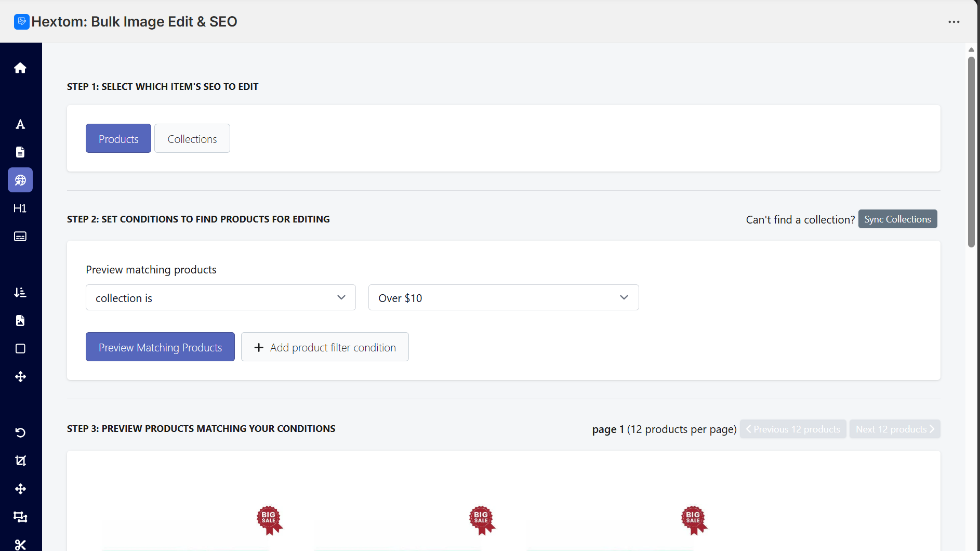Image resolution: width=980 pixels, height=551 pixels.
Task: Click the "Preview matching products" label
Action: 151,269
